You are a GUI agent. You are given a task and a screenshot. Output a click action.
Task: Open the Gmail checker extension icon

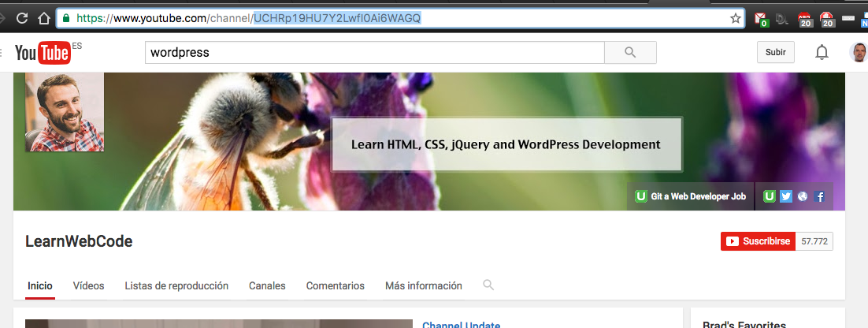pos(760,18)
